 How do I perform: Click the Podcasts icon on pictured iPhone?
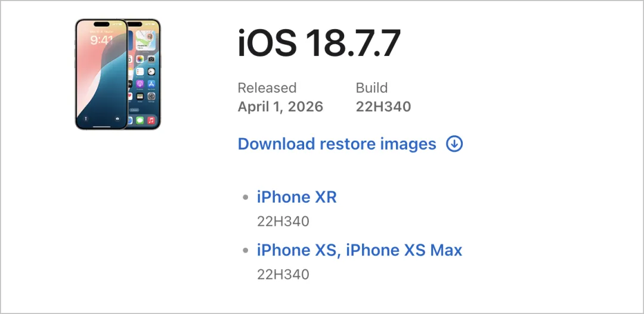[x=140, y=83]
